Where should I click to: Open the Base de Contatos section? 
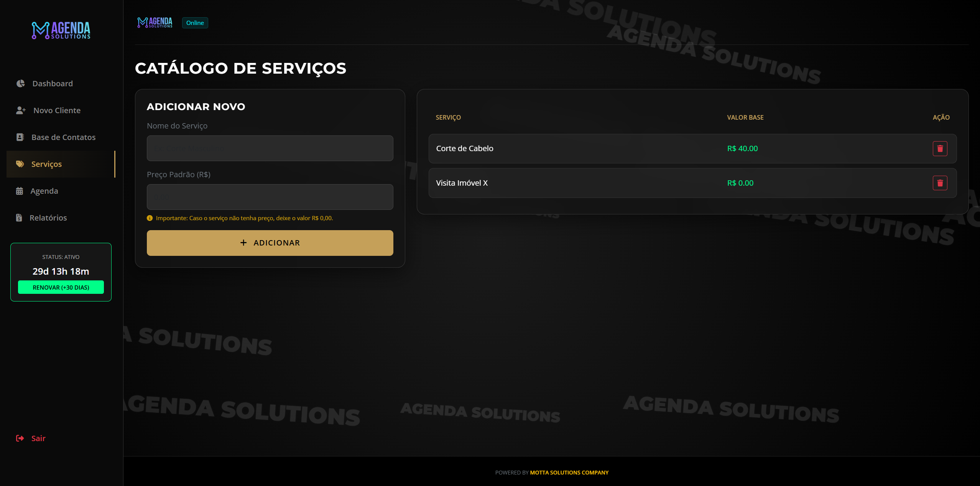(63, 137)
